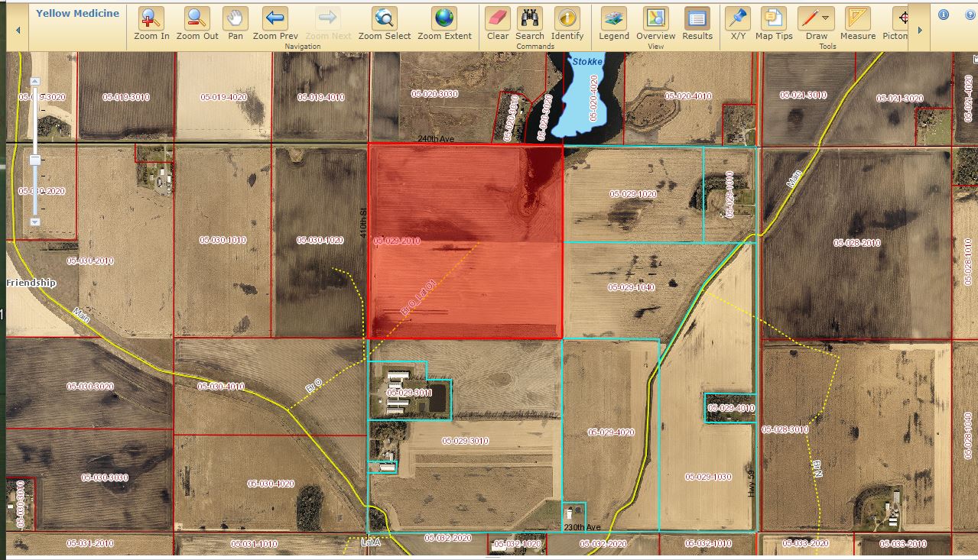978x560 pixels.
Task: Click the zoom slider handle
Action: coord(34,160)
